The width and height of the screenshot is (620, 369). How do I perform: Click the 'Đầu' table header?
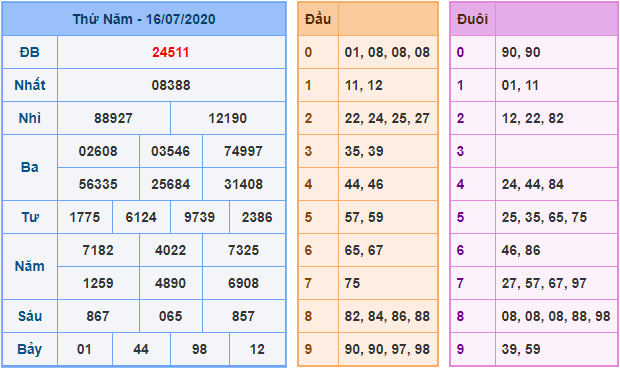[318, 19]
